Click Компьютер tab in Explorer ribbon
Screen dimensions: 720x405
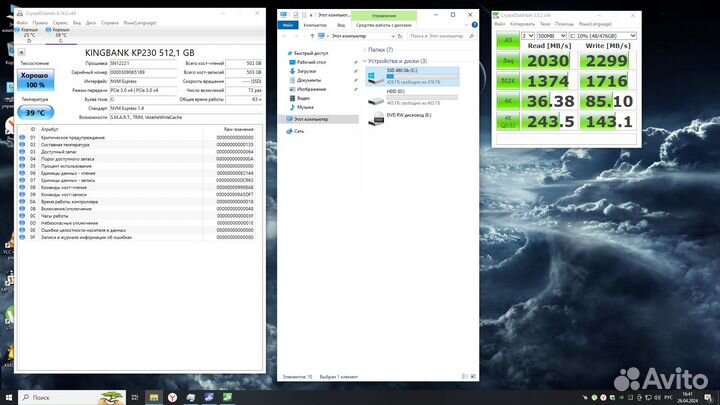315,25
